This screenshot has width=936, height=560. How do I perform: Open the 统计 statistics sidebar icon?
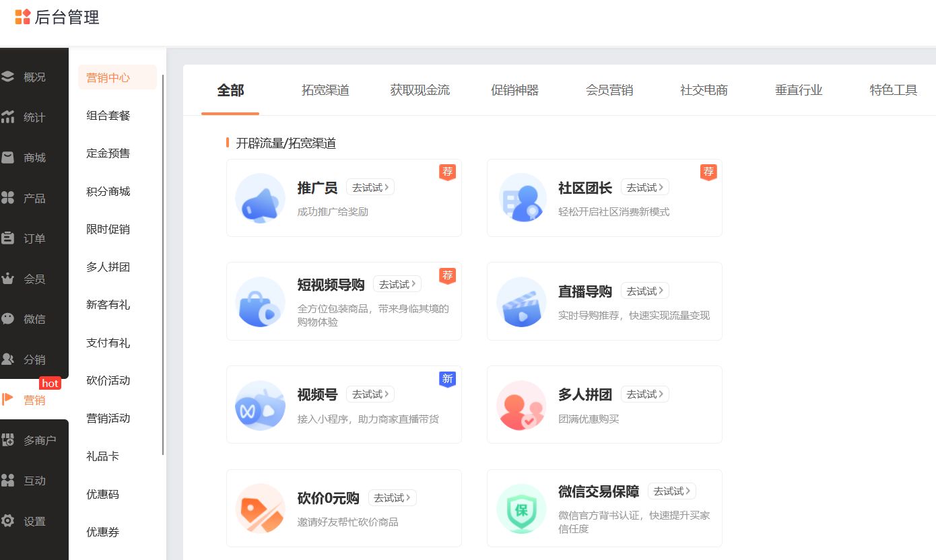(9, 116)
